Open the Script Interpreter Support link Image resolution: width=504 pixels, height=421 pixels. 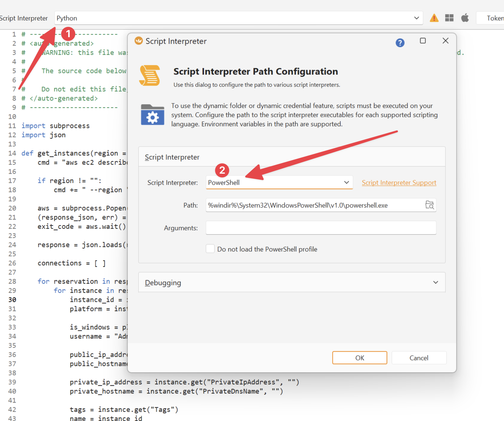pyautogui.click(x=399, y=183)
